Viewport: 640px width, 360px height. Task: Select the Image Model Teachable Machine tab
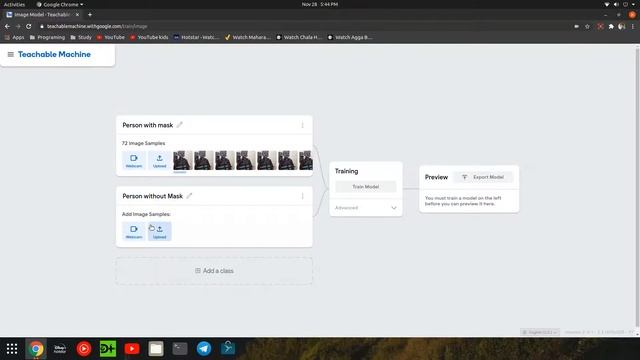coord(42,15)
